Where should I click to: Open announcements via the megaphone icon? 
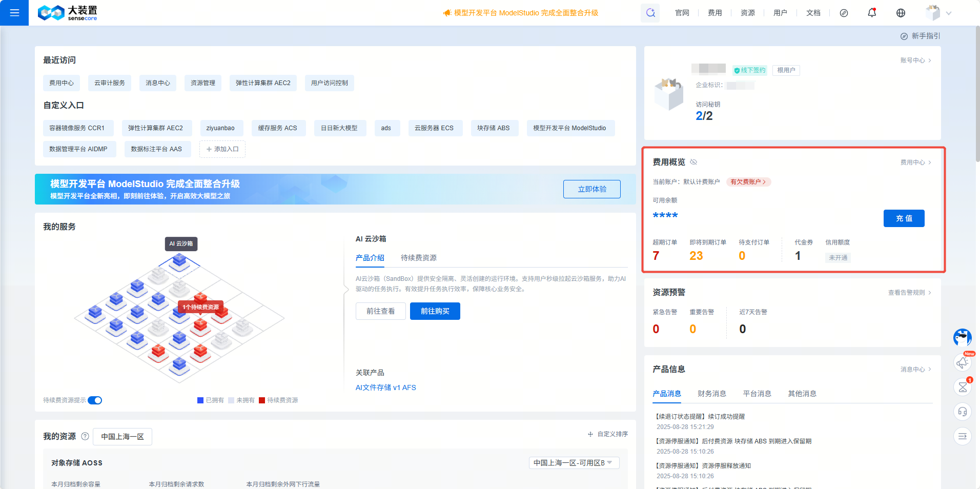962,362
